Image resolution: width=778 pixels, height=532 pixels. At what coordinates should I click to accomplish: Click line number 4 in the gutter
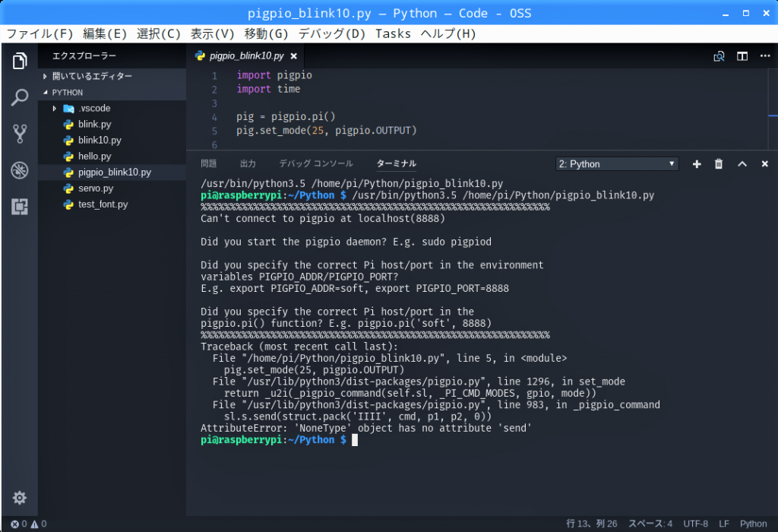click(214, 117)
